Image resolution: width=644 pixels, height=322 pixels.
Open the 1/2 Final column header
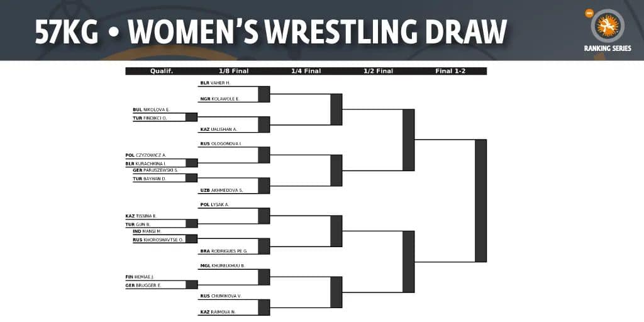378,71
